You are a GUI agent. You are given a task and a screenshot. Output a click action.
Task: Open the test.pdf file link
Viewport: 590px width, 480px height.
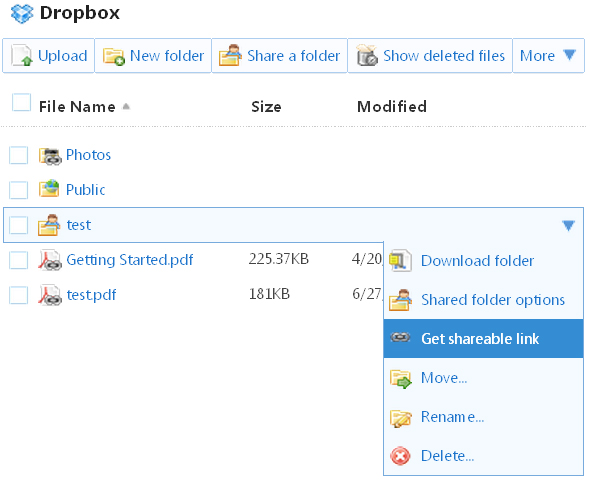(x=91, y=295)
